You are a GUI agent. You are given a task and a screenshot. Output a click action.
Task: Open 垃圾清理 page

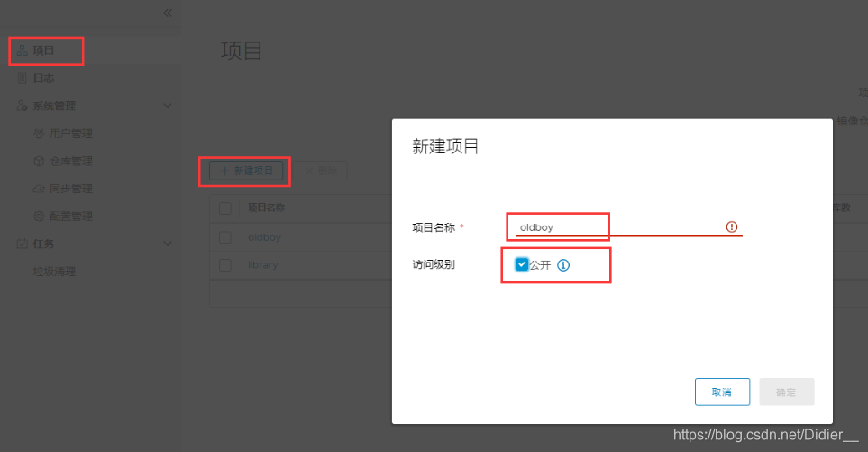click(54, 272)
